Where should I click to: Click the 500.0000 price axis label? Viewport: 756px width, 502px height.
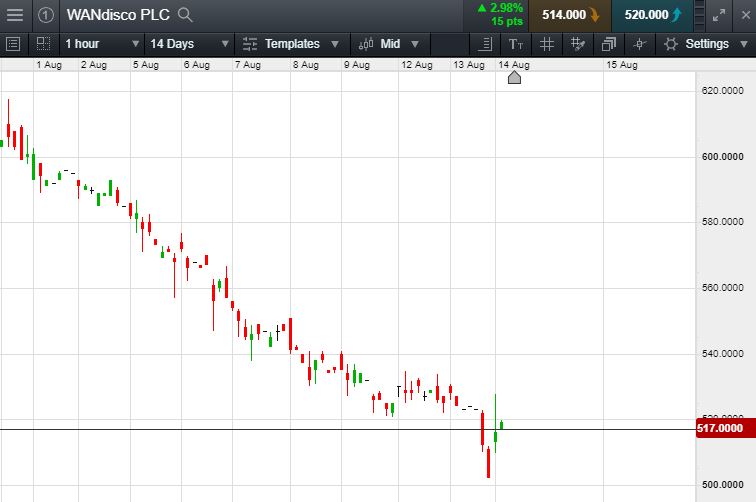722,485
